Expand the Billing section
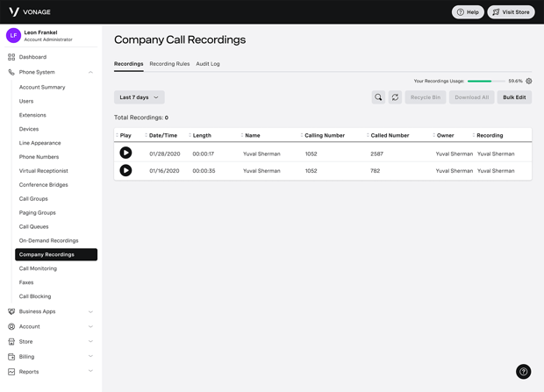Image resolution: width=544 pixels, height=392 pixels. (x=90, y=356)
